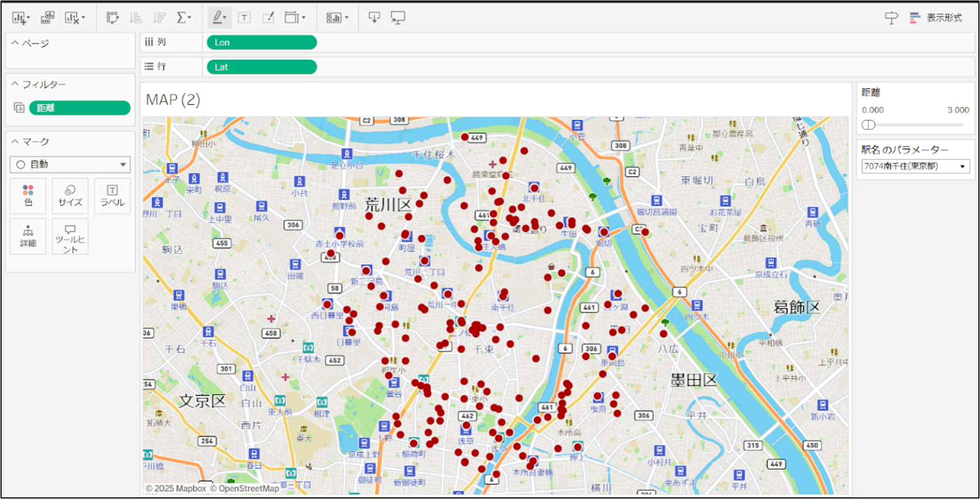Click the Highlight pen tool

(218, 18)
